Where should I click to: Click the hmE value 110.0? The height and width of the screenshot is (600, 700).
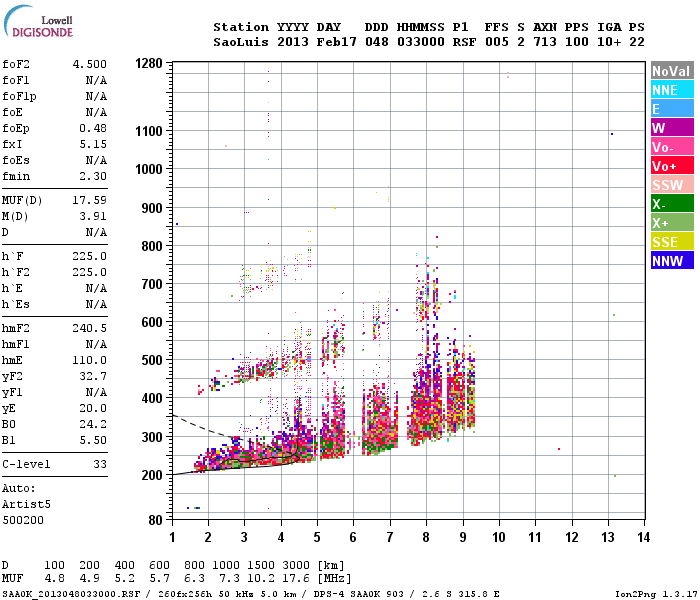coord(90,360)
